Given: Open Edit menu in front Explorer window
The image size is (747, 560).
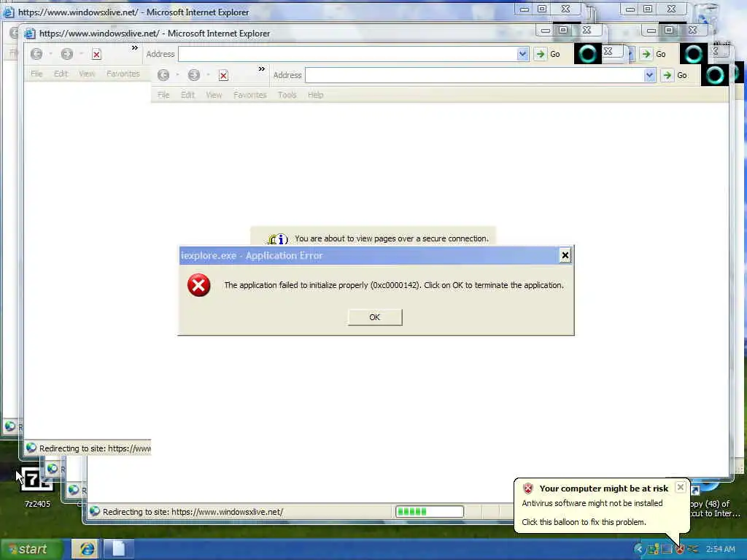Looking at the screenshot, I should pyautogui.click(x=187, y=96).
